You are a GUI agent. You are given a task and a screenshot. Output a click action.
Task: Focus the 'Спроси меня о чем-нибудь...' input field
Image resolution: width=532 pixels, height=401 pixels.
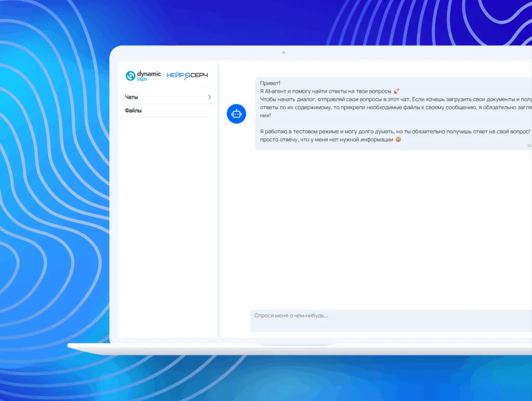point(391,320)
